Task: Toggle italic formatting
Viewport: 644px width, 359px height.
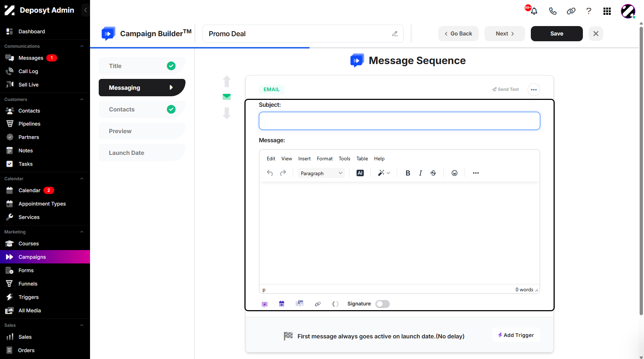Action: click(x=421, y=173)
